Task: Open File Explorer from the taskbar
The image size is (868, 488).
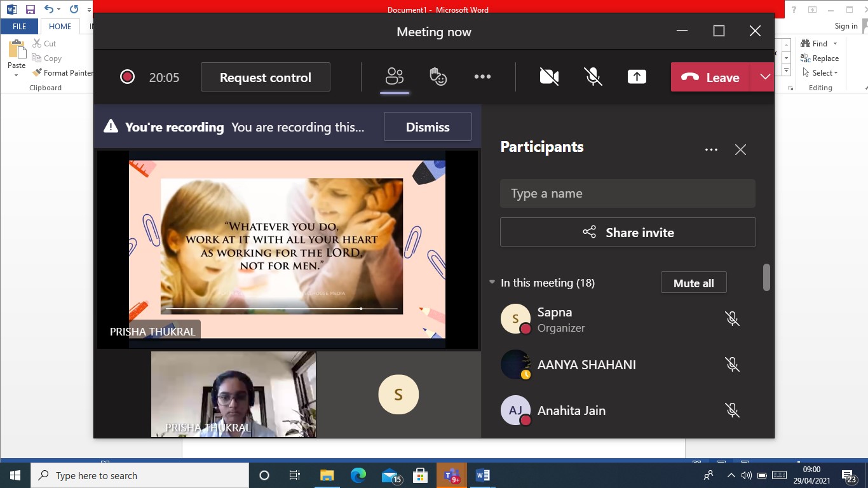Action: (327, 475)
